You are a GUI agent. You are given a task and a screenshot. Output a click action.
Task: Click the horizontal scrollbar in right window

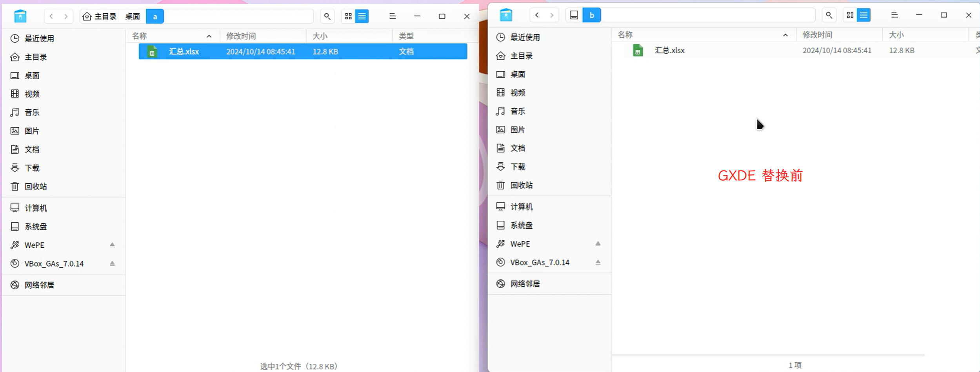[x=769, y=355]
